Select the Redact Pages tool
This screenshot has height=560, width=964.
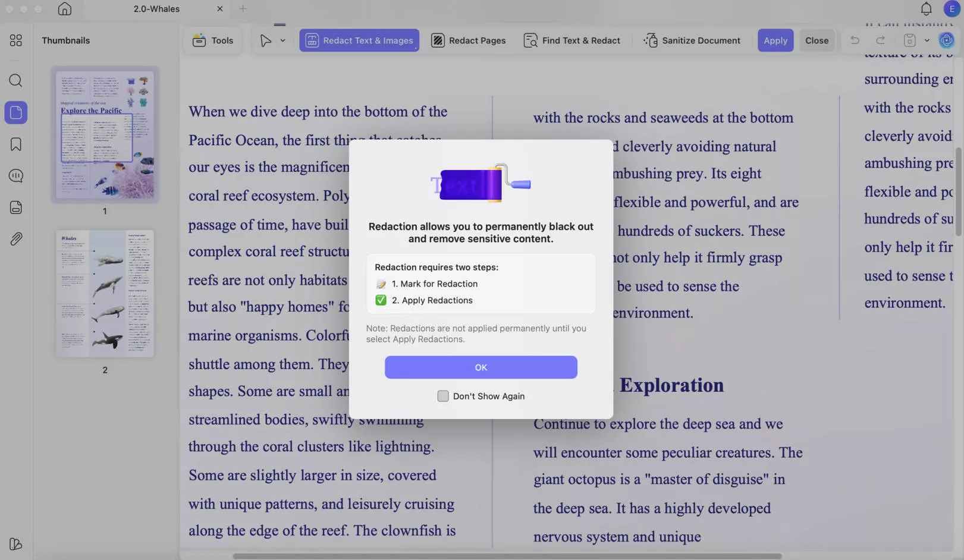(469, 40)
